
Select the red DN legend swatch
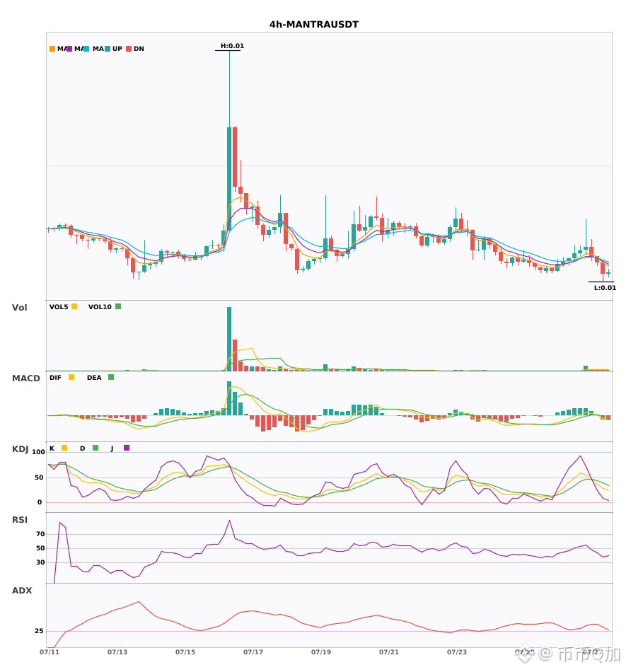(x=129, y=49)
